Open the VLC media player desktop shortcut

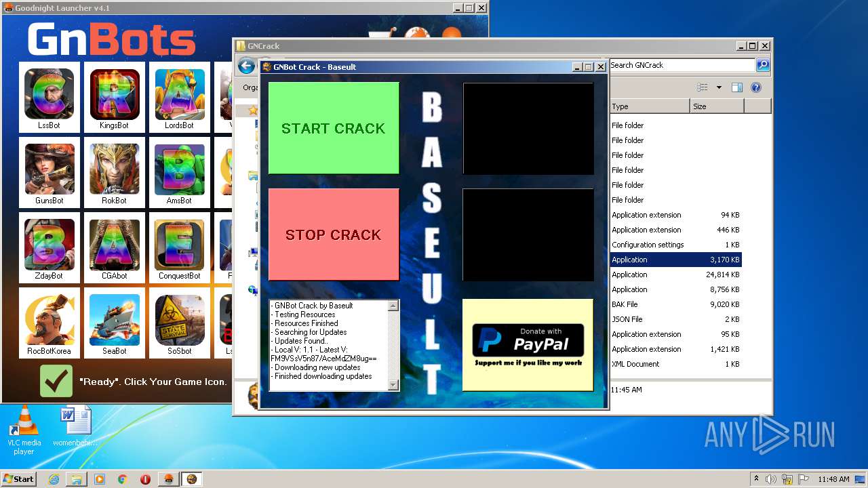(x=24, y=431)
